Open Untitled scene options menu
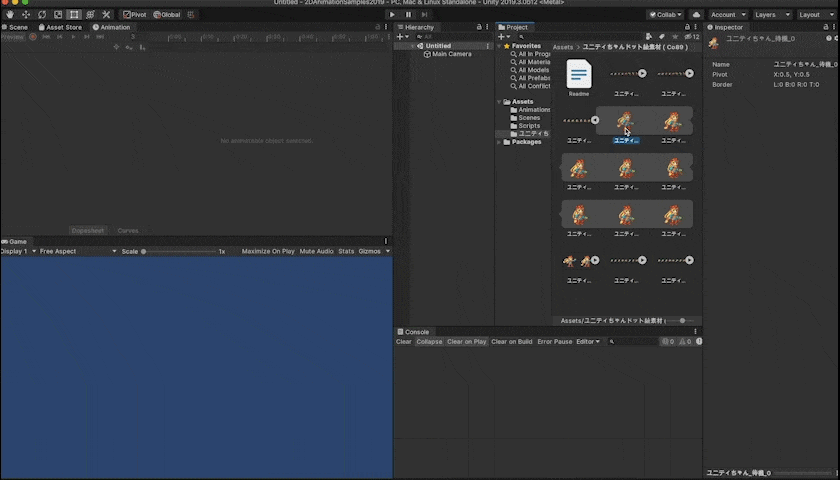This screenshot has width=840, height=480. [488, 46]
